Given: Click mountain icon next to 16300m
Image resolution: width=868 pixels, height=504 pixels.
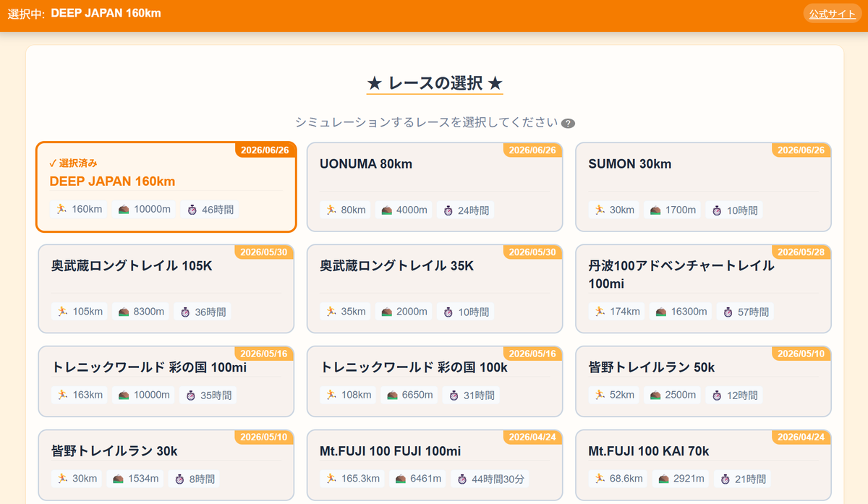Looking at the screenshot, I should (661, 312).
